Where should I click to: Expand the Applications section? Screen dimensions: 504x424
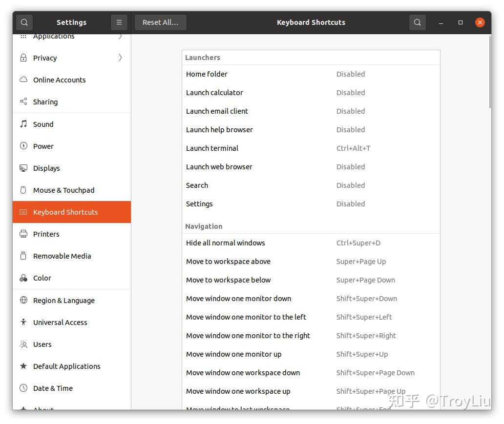click(x=71, y=36)
